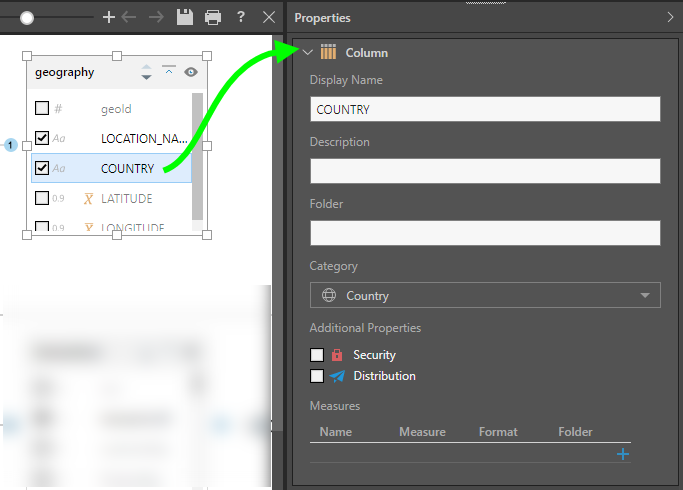Image resolution: width=683 pixels, height=490 pixels.
Task: Open help with the question mark icon
Action: tap(241, 17)
